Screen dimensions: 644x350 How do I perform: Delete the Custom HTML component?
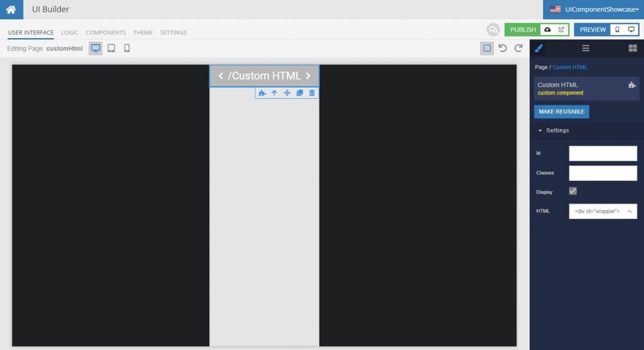pos(312,92)
